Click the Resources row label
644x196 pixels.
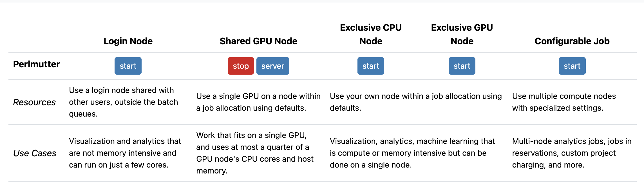[34, 102]
